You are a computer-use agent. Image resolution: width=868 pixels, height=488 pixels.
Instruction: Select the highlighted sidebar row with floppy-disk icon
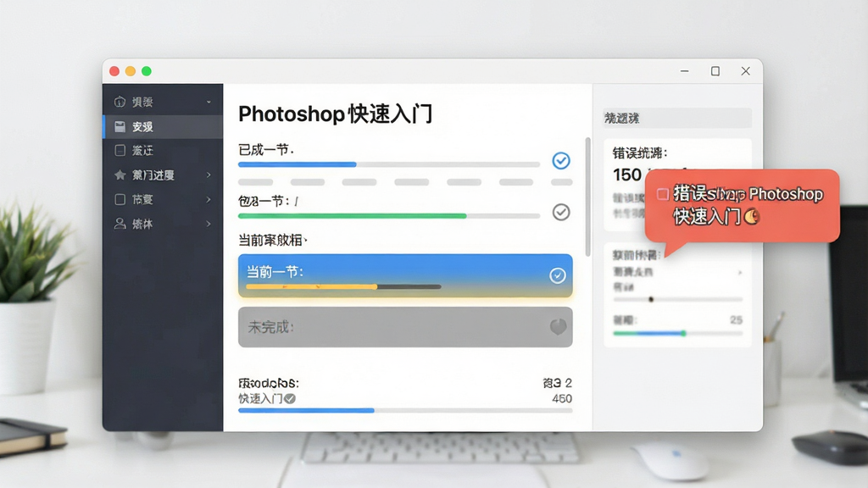163,127
